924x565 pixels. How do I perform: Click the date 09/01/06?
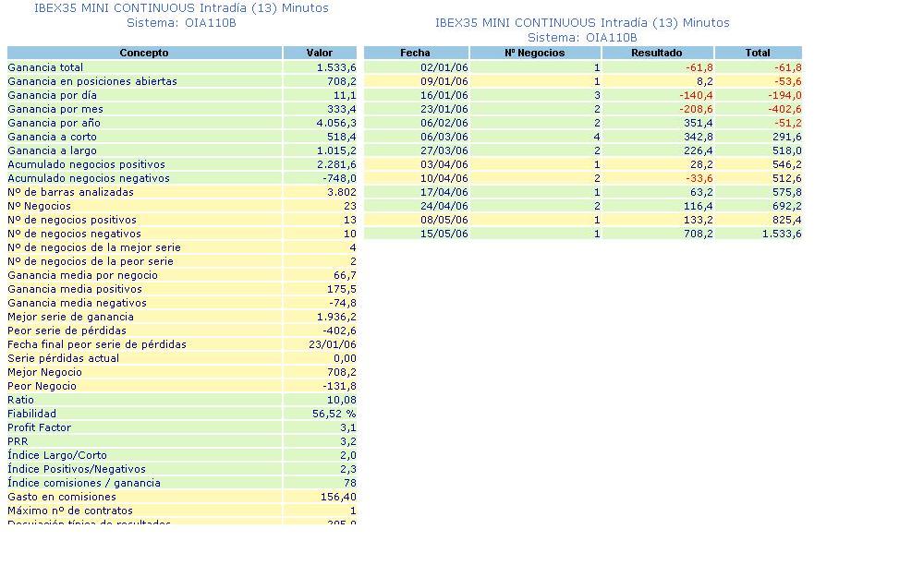444,81
